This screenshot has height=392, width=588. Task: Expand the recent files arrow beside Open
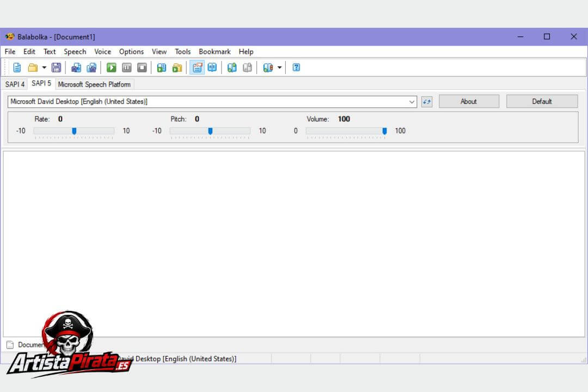pos(44,68)
